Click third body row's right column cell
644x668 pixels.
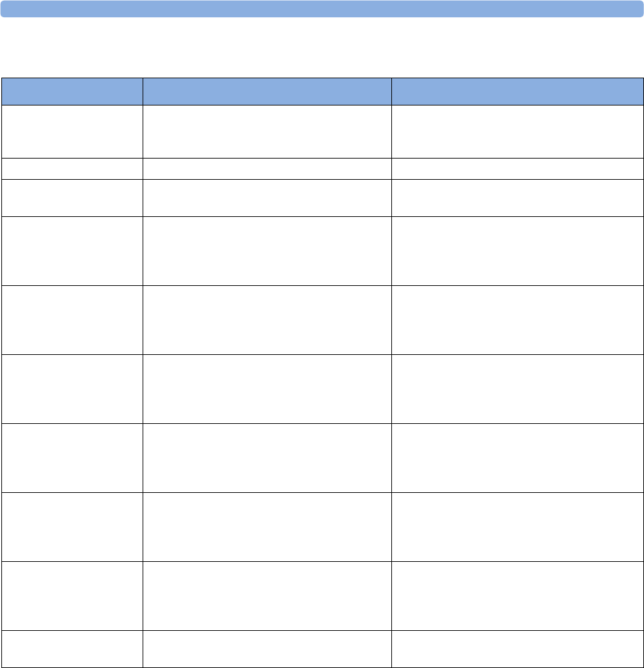pos(517,198)
